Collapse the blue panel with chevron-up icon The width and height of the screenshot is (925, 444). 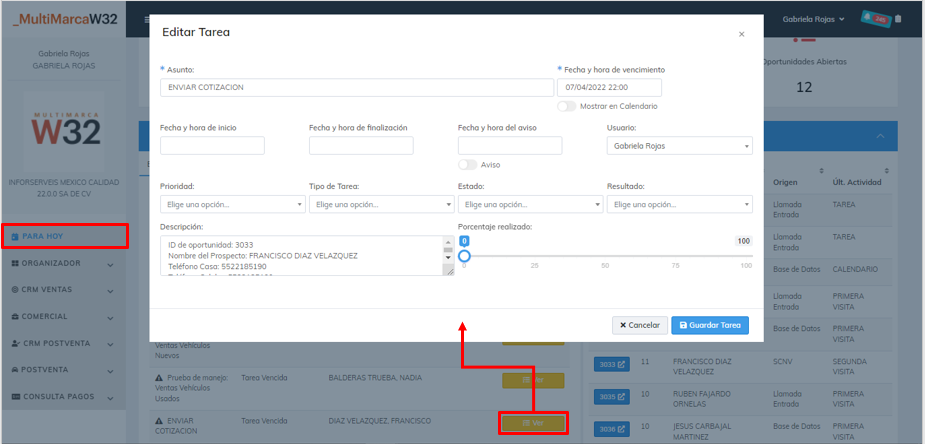click(x=881, y=136)
